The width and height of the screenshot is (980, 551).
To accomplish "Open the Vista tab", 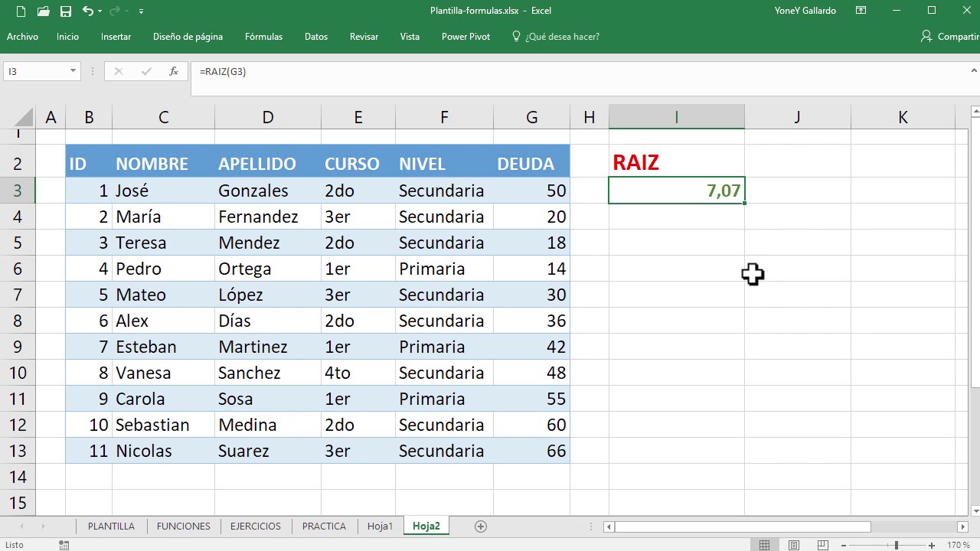I will (x=410, y=37).
